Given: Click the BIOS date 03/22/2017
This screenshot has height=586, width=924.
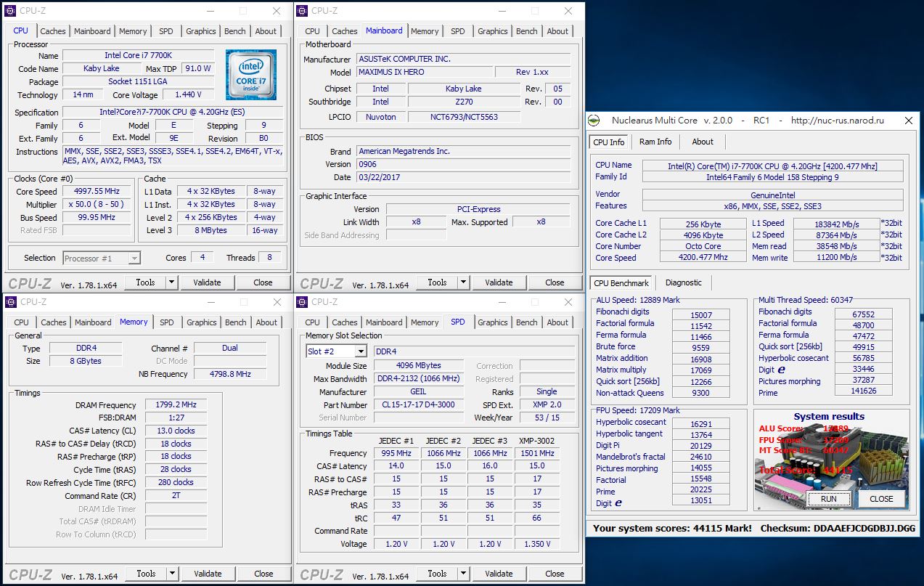Looking at the screenshot, I should click(x=463, y=177).
